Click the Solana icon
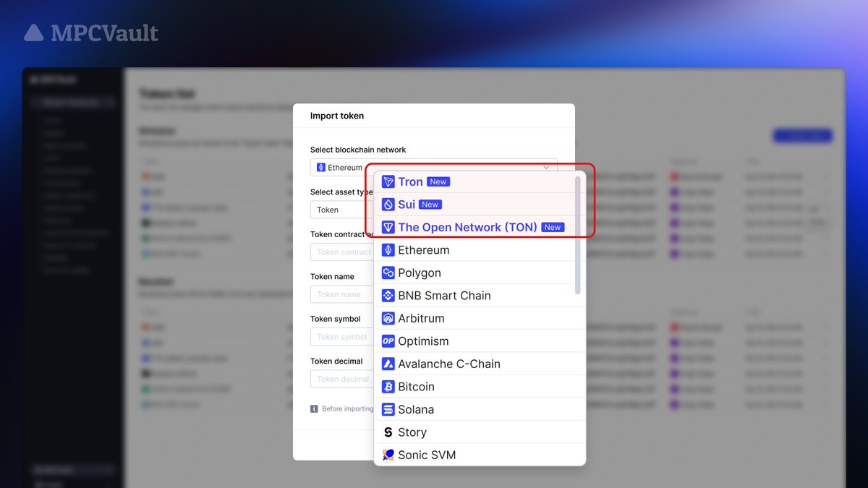 point(388,409)
